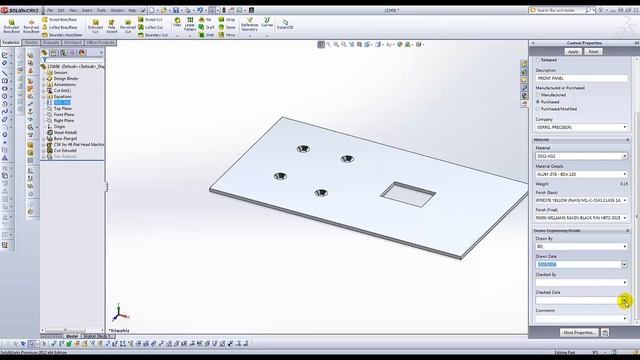The height and width of the screenshot is (360, 640).
Task: Open the Insert menu
Action: click(x=87, y=10)
